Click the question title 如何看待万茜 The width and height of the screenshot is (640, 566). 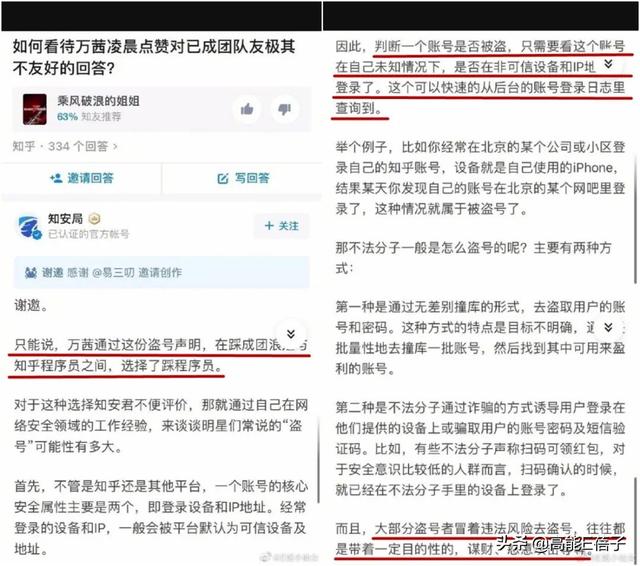tap(154, 57)
